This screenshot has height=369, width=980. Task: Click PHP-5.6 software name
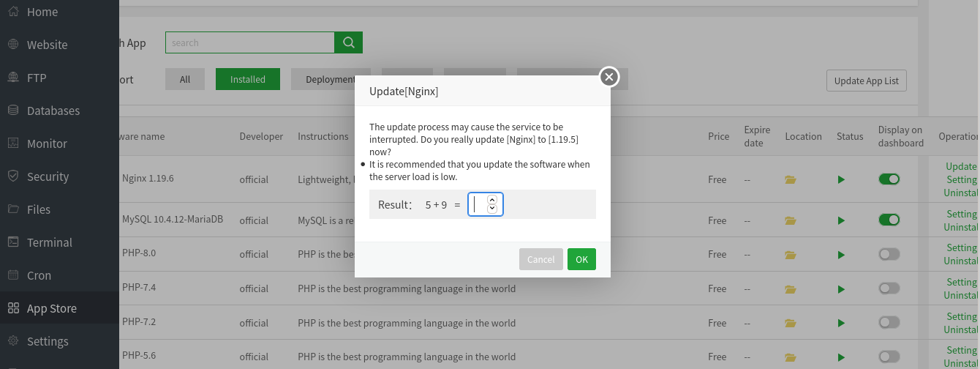point(139,355)
